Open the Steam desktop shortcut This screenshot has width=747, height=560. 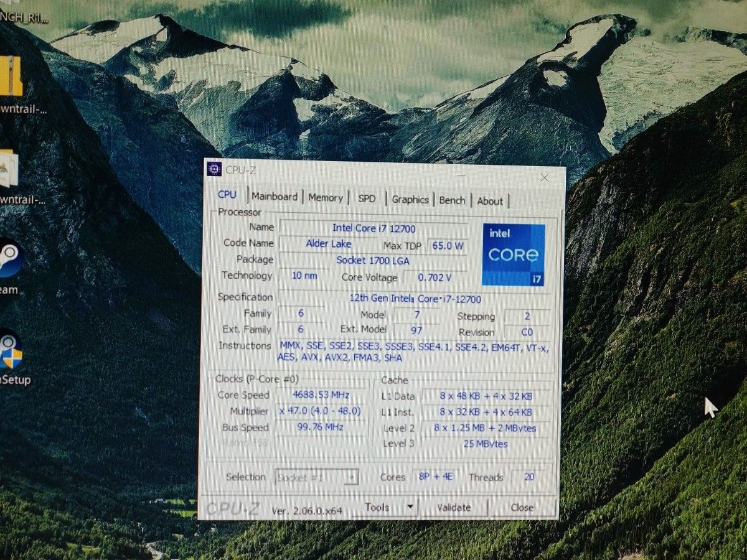(9, 259)
